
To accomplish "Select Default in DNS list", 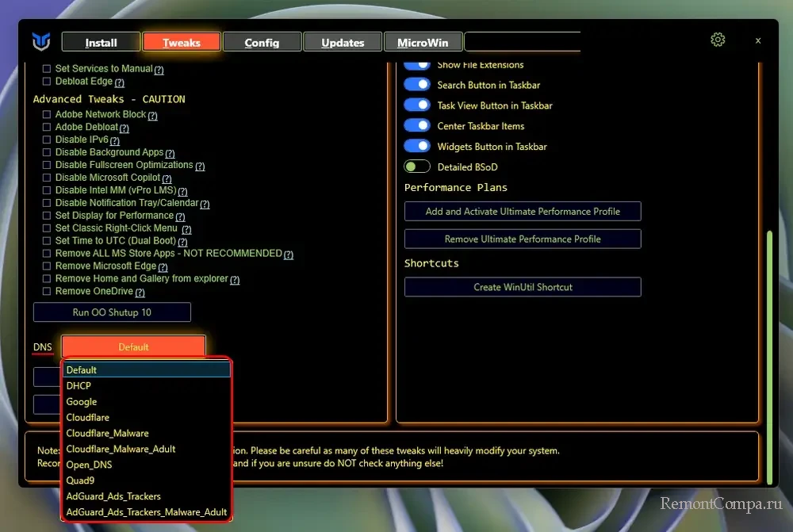I will coord(147,369).
